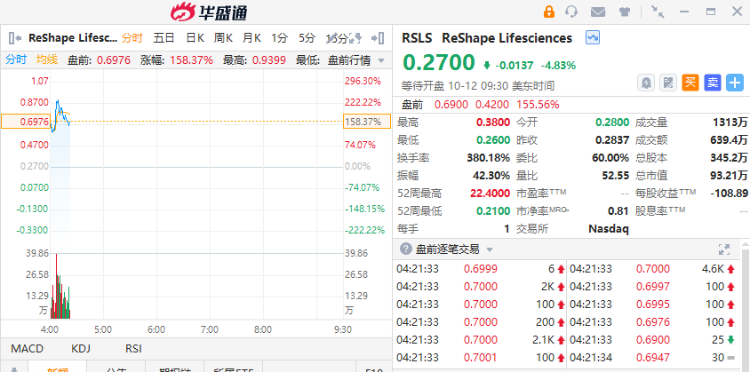Image resolution: width=750 pixels, height=372 pixels.
Task: Minimize the 华盛通 window
Action: point(684,11)
